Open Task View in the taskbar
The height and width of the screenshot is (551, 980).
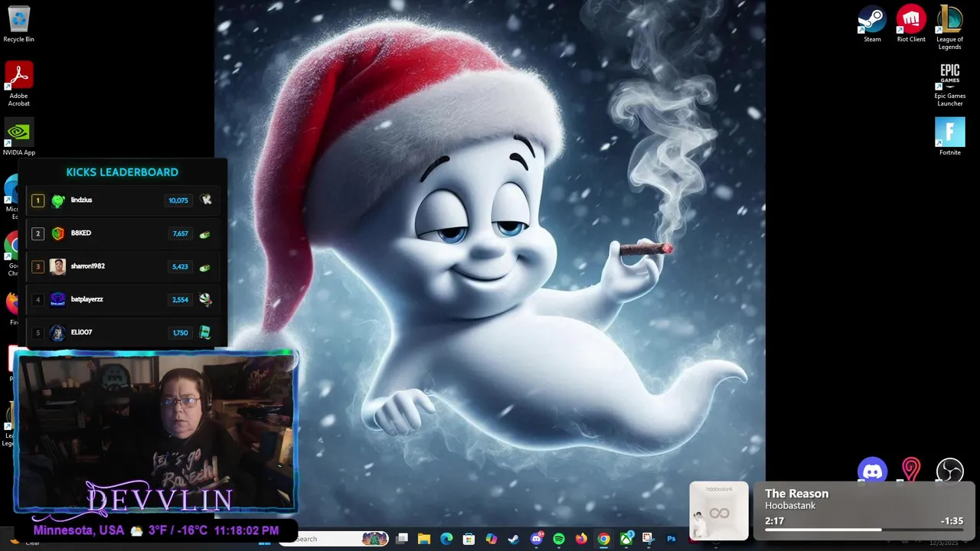point(402,539)
